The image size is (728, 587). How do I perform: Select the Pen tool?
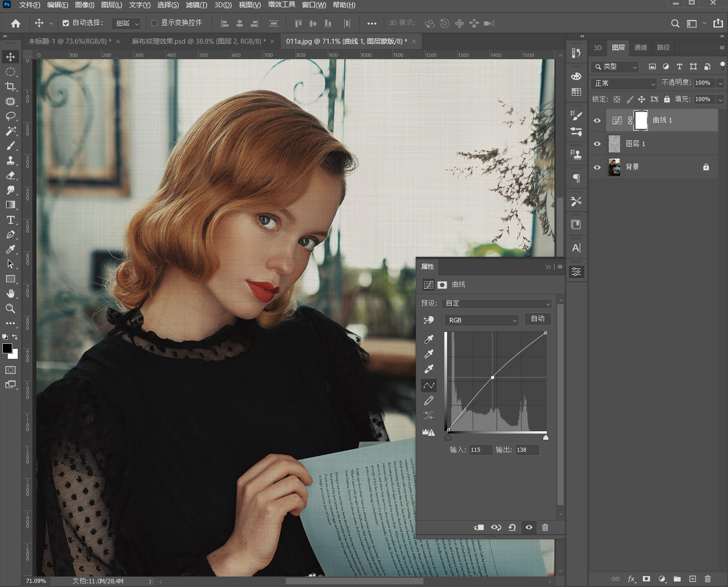click(10, 235)
